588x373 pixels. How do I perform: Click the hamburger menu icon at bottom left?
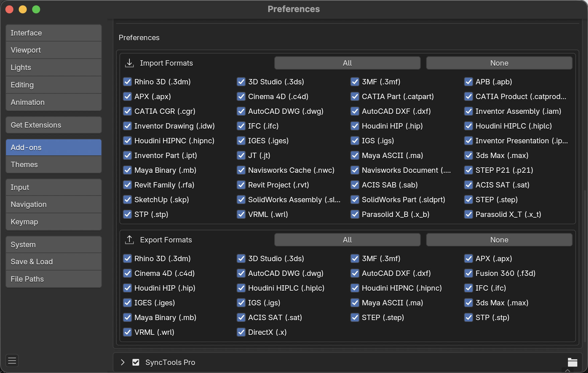click(12, 361)
